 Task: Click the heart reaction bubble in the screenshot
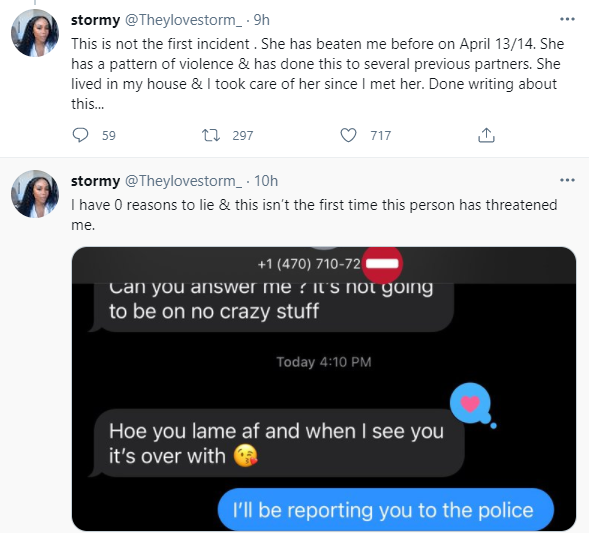(x=472, y=405)
